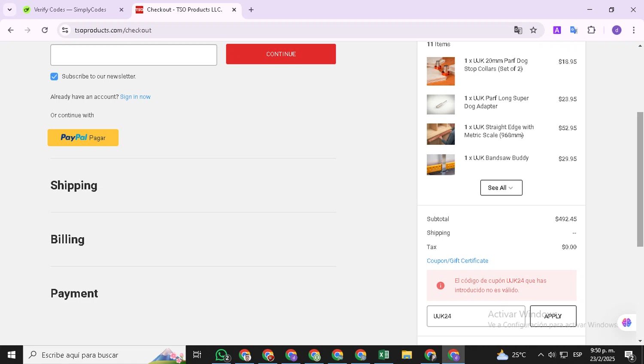Click the page vertical scrollbar thumb
This screenshot has height=364, width=644.
[640, 179]
